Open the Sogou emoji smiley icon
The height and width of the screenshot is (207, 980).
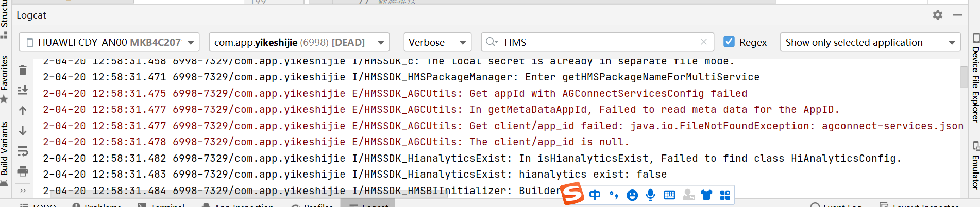click(x=632, y=195)
